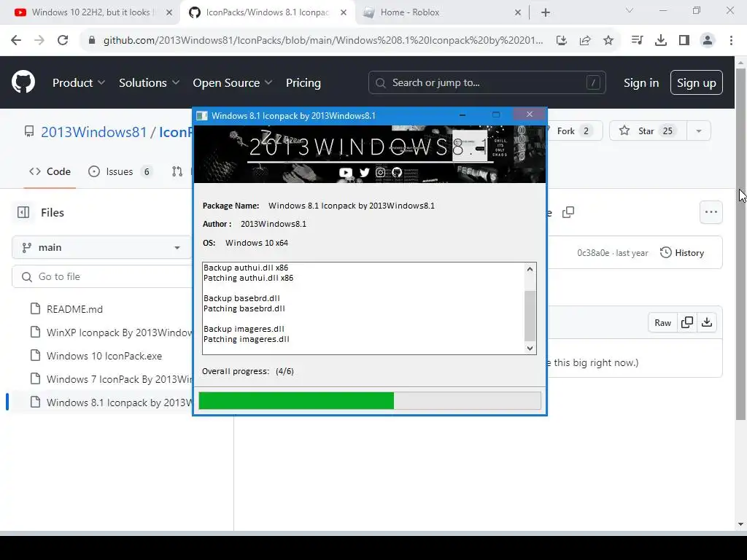The height and width of the screenshot is (560, 747).
Task: Open the main branch selector
Action: [x=101, y=248]
